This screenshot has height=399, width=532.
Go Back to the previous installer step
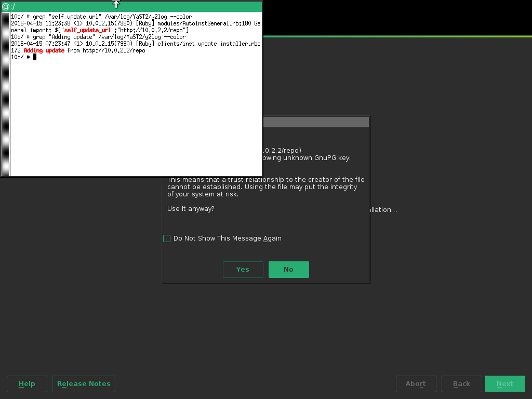(461, 384)
